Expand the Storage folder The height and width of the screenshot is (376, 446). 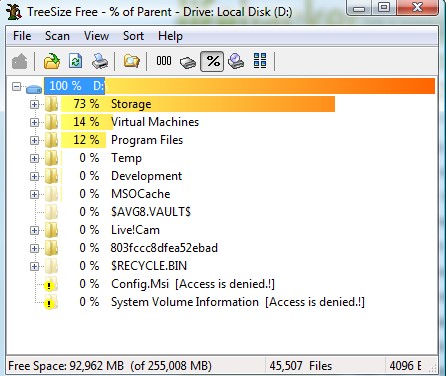pyautogui.click(x=34, y=104)
